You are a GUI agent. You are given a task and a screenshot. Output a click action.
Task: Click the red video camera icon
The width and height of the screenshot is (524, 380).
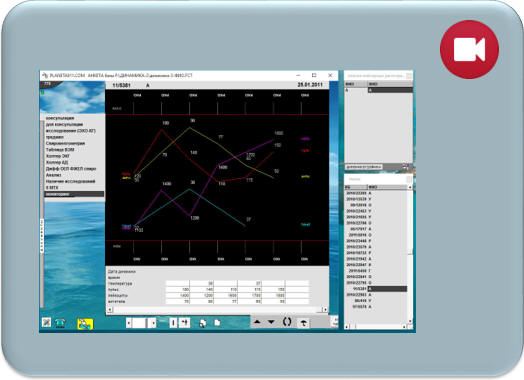point(469,49)
